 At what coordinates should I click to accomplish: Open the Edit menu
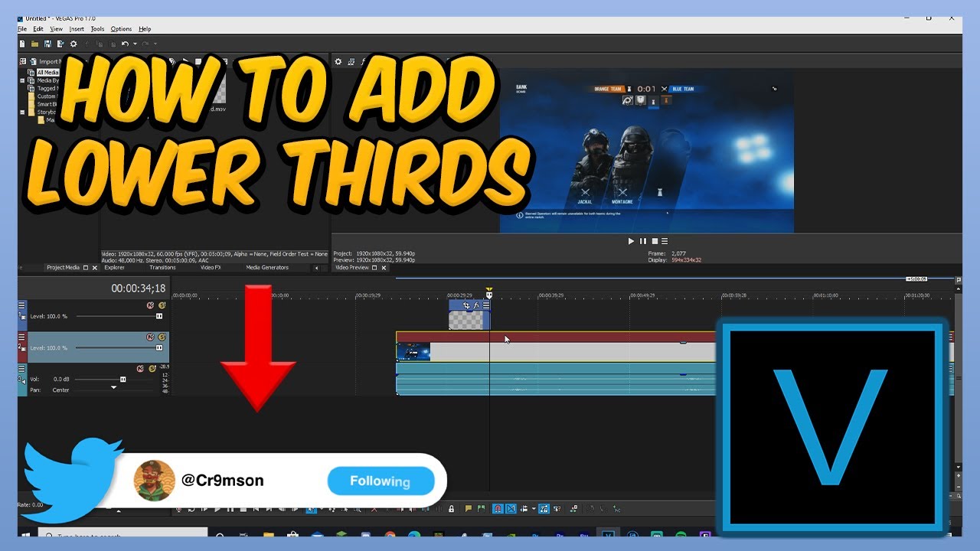click(38, 29)
